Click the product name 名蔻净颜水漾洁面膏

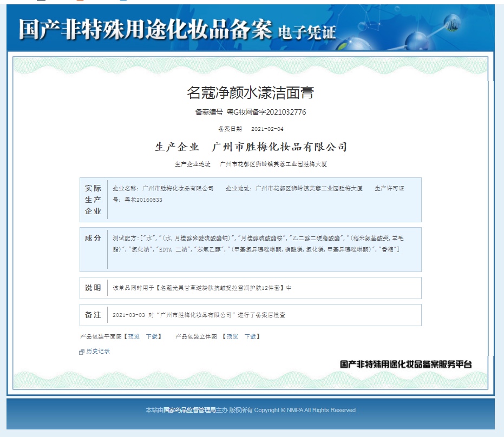[x=251, y=92]
